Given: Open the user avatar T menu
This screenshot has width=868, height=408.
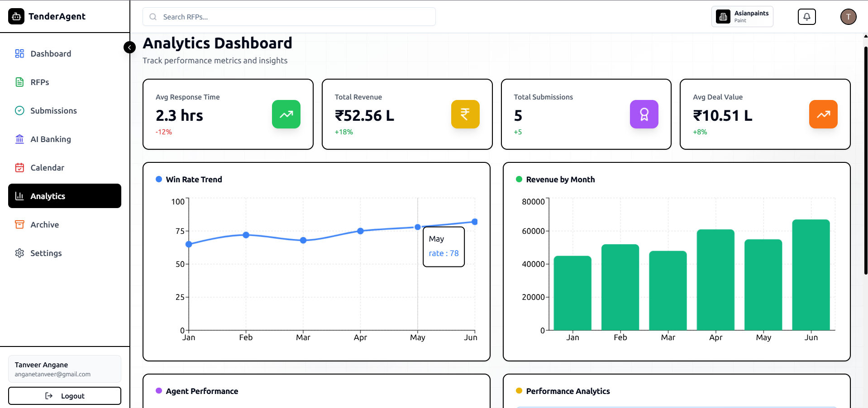Looking at the screenshot, I should 849,17.
